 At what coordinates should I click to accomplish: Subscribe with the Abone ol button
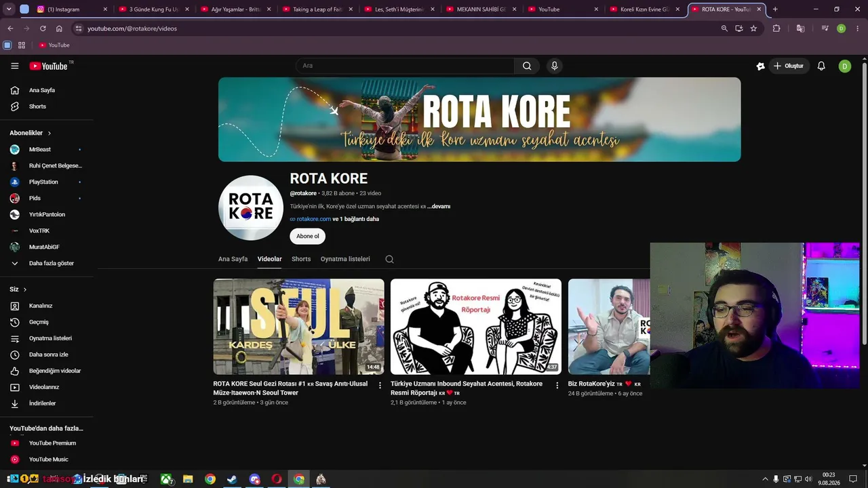coord(308,237)
